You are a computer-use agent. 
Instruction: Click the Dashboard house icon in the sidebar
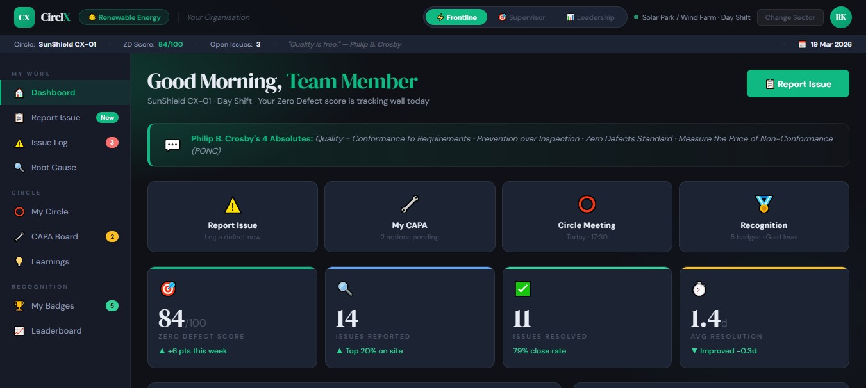coord(19,93)
